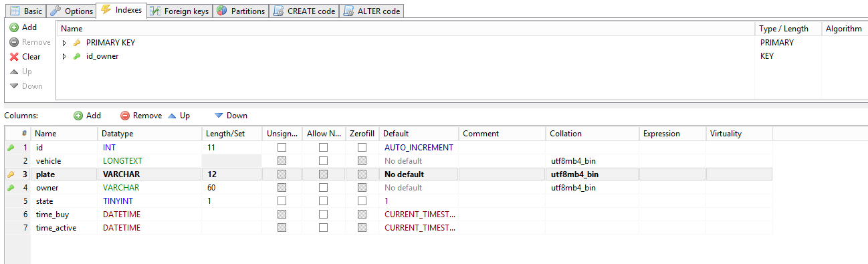This screenshot has height=264, width=868.
Task: Switch to the Partitions tab
Action: pos(241,11)
